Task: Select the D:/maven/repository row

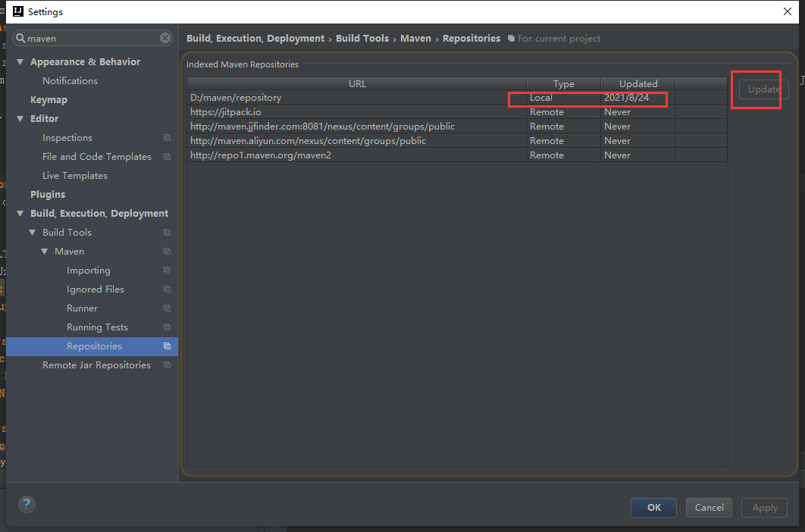Action: tap(457, 98)
